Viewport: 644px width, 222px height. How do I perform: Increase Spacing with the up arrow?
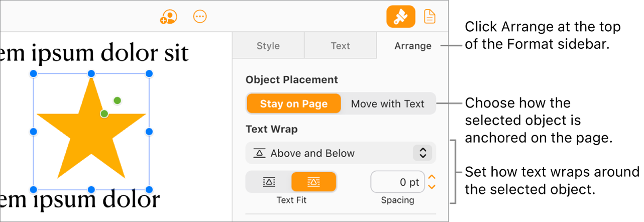(x=431, y=177)
